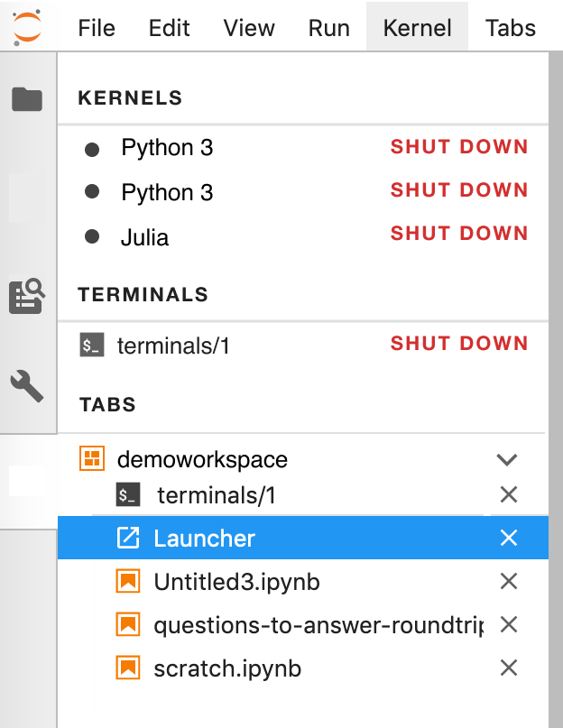Open the Tabs menu
This screenshot has height=728, width=563.
pyautogui.click(x=510, y=27)
